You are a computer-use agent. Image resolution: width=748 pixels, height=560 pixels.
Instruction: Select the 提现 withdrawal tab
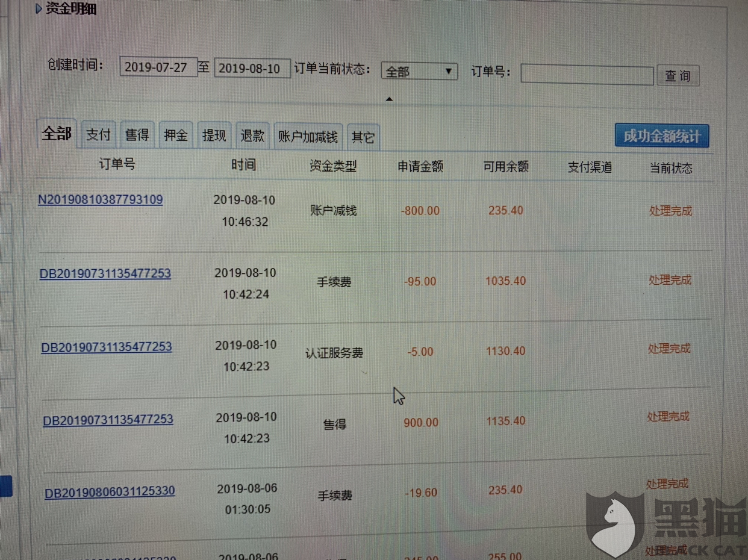coord(214,135)
